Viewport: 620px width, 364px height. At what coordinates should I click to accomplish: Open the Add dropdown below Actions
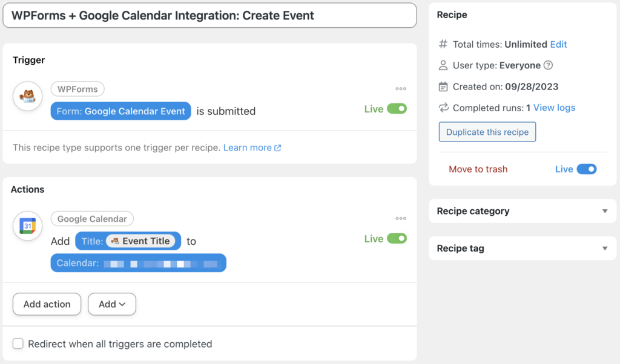(111, 304)
